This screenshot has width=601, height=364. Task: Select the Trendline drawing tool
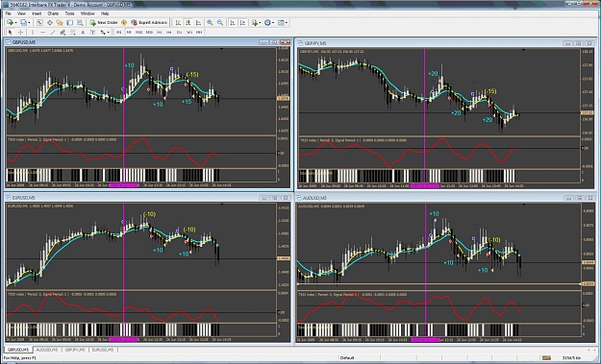point(53,32)
